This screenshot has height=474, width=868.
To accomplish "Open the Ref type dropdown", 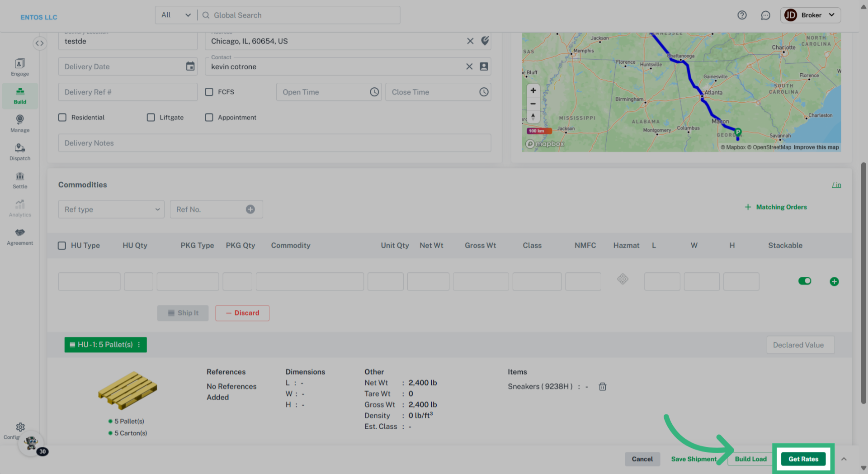I will pyautogui.click(x=111, y=209).
